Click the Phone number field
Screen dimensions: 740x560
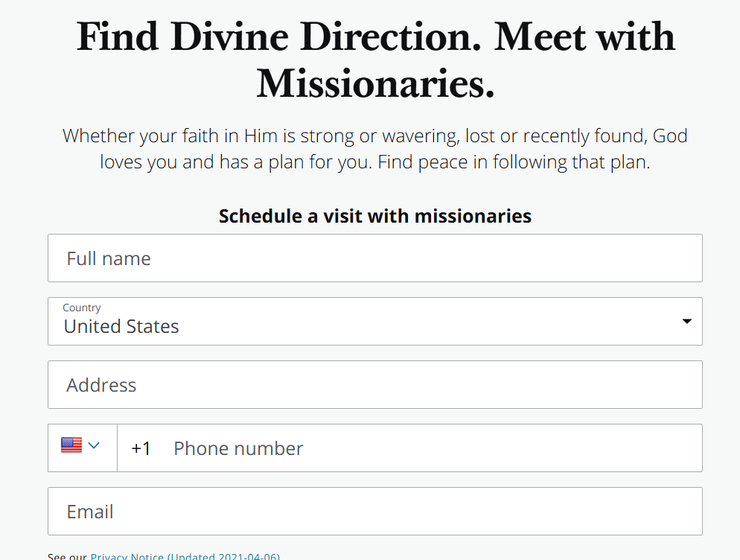coord(432,448)
